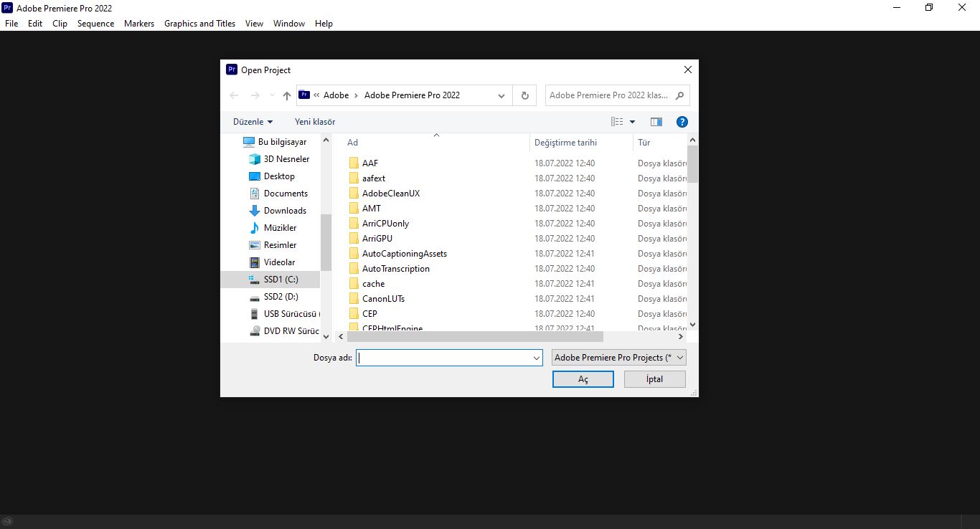
Task: Expand the address bar history dropdown
Action: click(501, 95)
